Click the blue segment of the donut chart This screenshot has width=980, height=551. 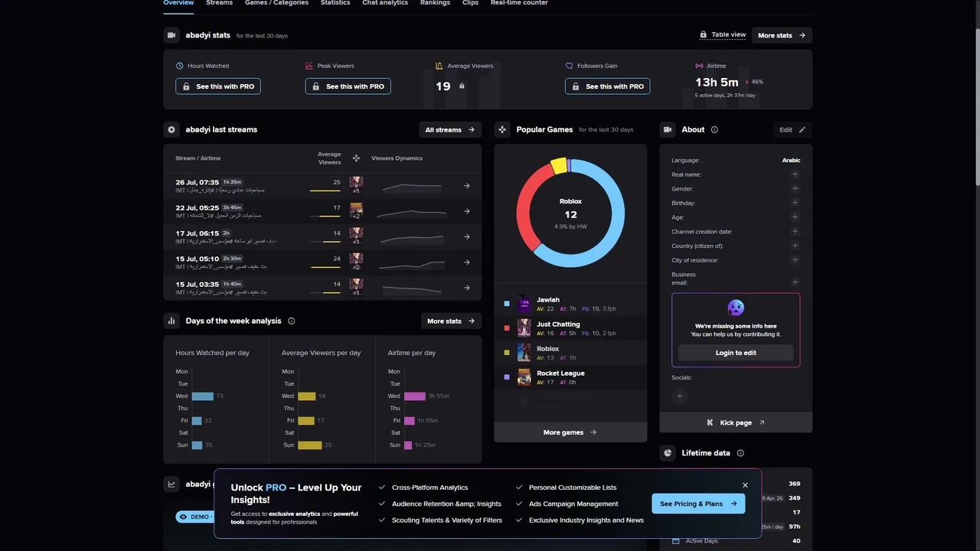pos(612,230)
